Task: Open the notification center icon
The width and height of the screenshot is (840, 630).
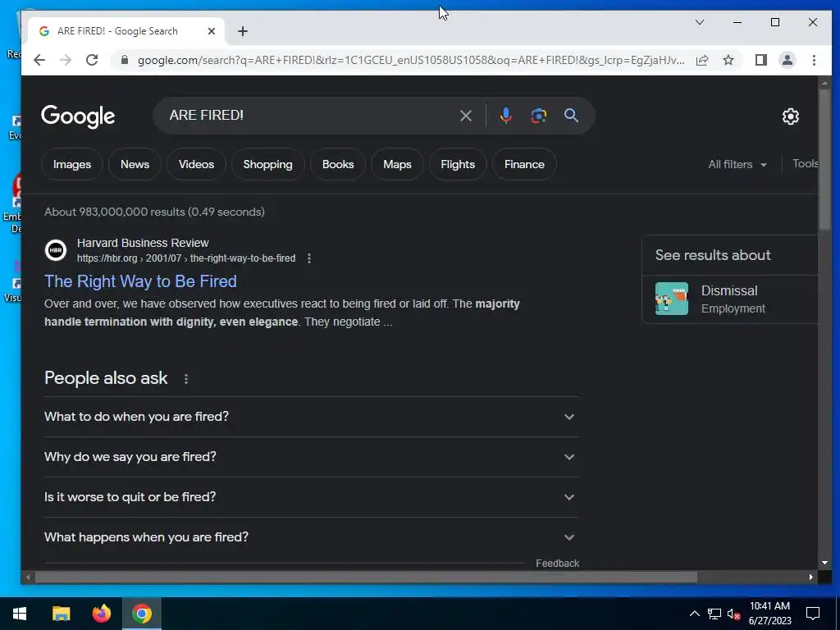Action: (x=813, y=614)
